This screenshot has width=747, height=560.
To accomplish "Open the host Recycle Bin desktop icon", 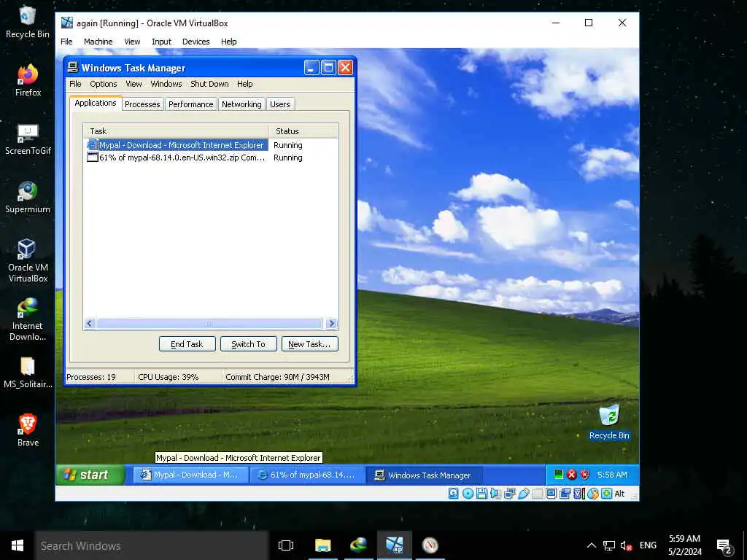I will click(27, 23).
